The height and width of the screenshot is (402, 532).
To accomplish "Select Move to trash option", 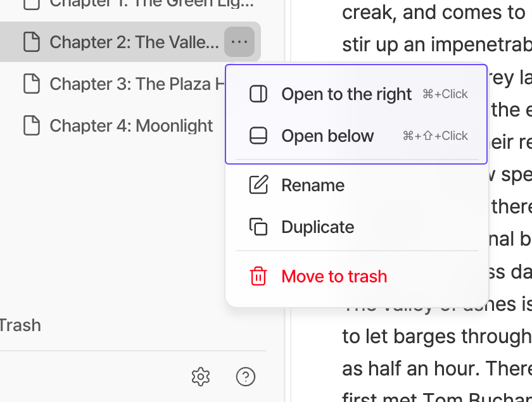I will [x=357, y=277].
